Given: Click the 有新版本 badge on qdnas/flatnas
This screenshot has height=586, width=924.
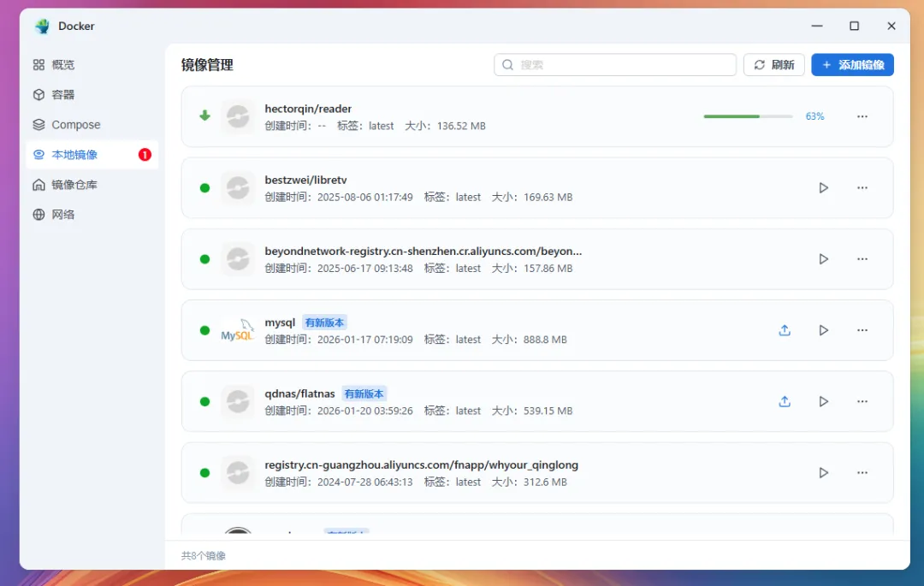Looking at the screenshot, I should pyautogui.click(x=364, y=394).
